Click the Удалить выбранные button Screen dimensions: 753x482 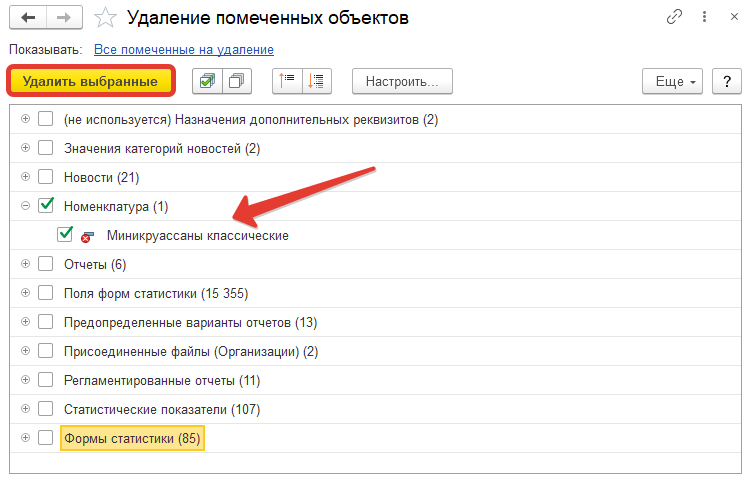point(91,81)
